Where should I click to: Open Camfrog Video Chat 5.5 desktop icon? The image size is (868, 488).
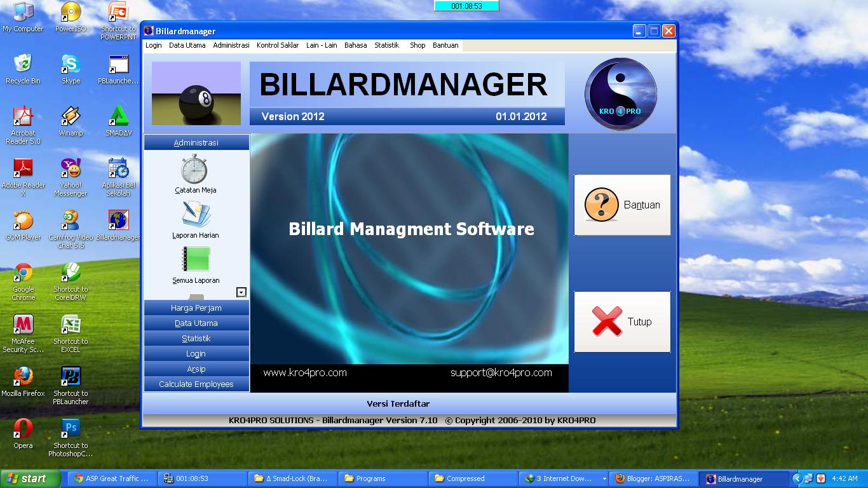71,229
